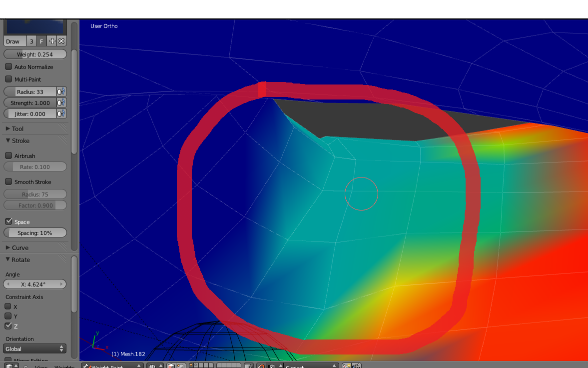Toggle pressure sensitivity icon beside Jitter

click(61, 113)
